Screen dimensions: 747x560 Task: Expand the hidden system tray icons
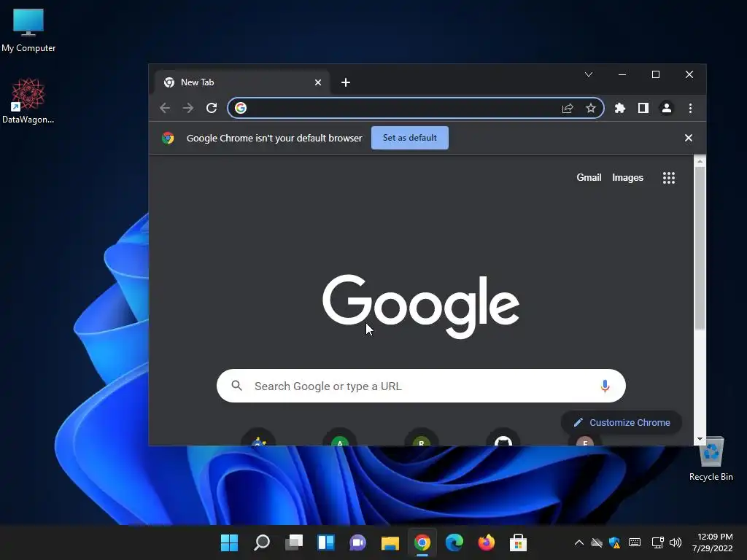[x=578, y=542]
